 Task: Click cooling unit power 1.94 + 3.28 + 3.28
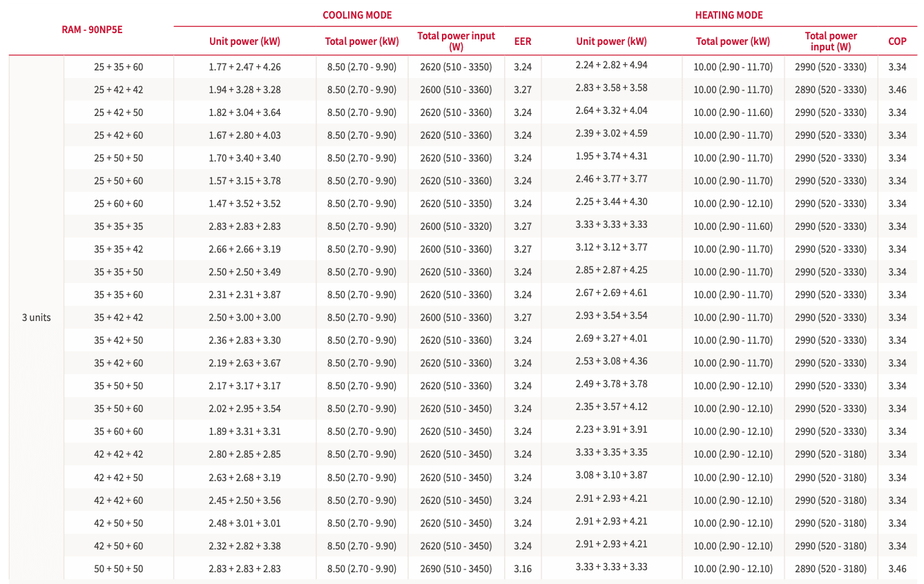click(244, 90)
